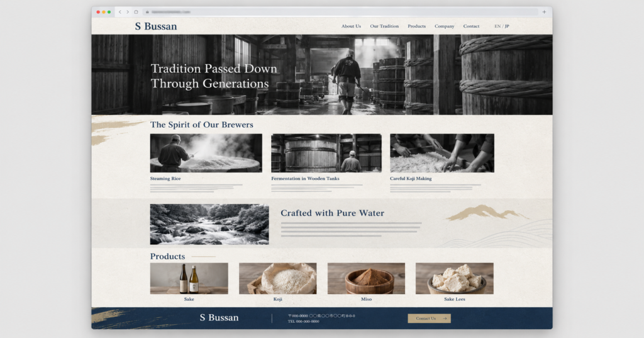Click the Miso product label
The image size is (644, 338).
(367, 299)
